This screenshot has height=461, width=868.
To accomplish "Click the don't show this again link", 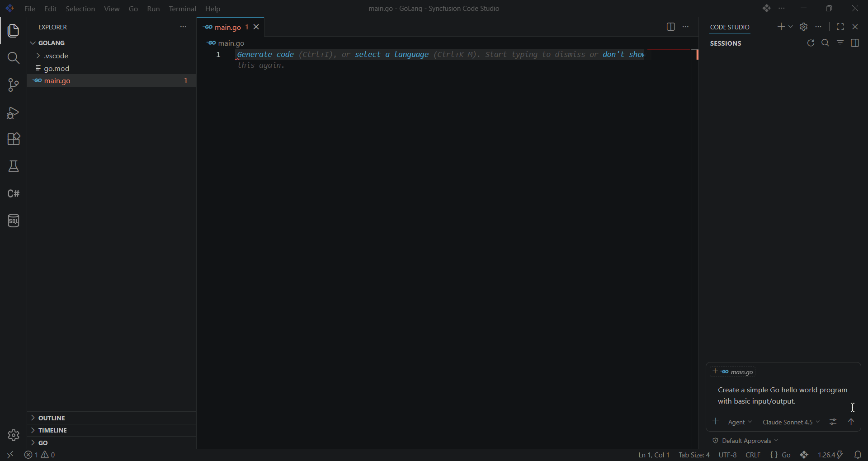I will (623, 55).
